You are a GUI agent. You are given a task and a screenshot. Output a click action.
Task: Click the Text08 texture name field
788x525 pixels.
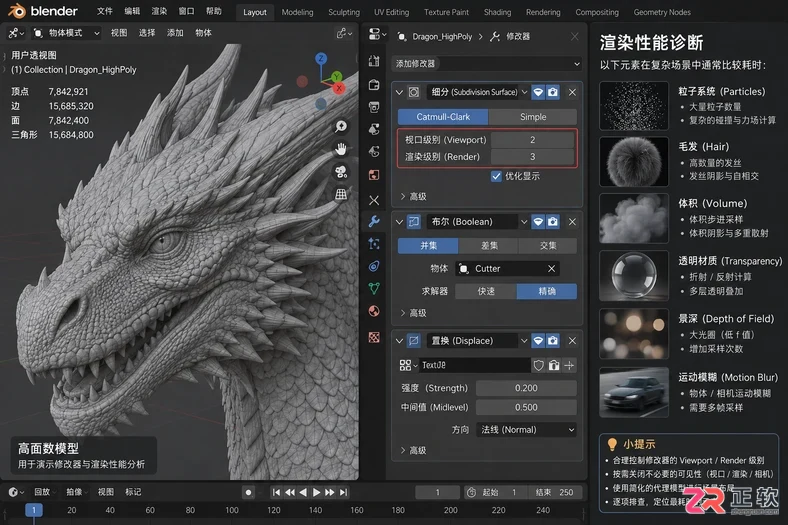point(474,365)
